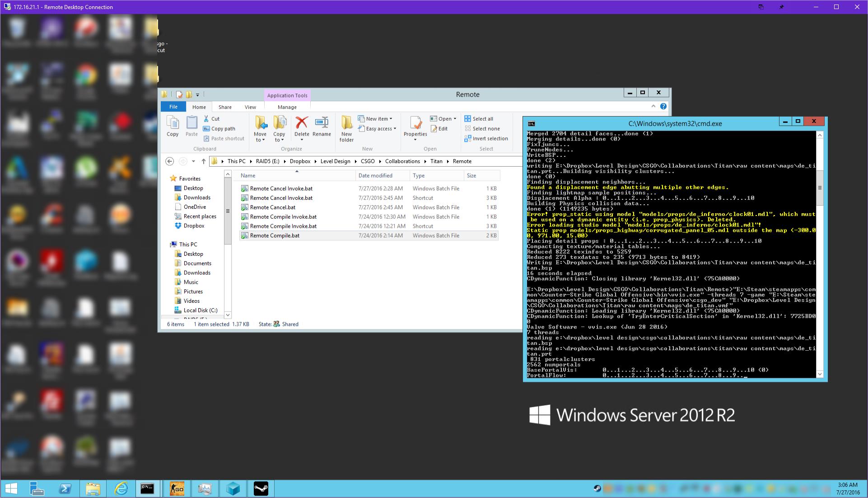Open the Move to dropdown
The image size is (868, 498).
tap(260, 137)
